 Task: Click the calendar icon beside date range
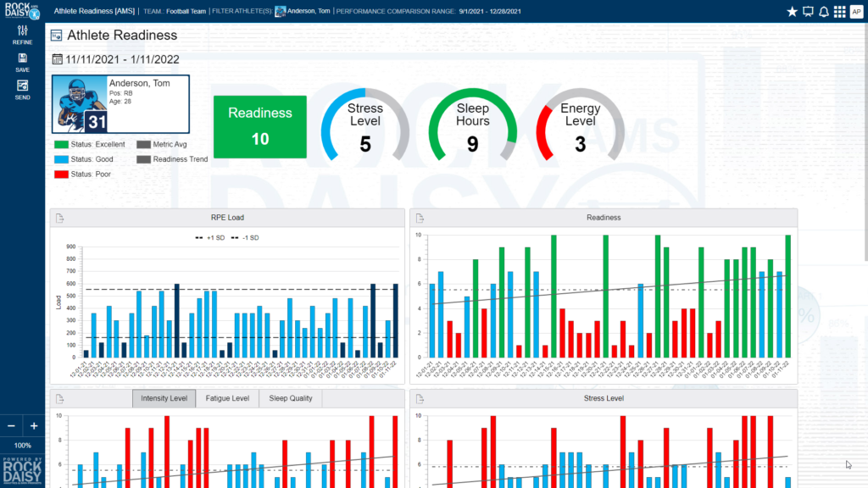tap(57, 58)
